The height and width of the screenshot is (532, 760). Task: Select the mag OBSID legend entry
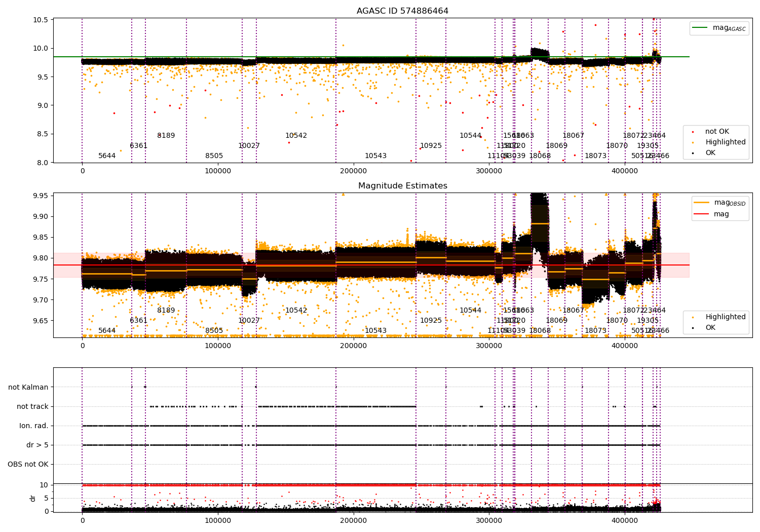click(720, 203)
